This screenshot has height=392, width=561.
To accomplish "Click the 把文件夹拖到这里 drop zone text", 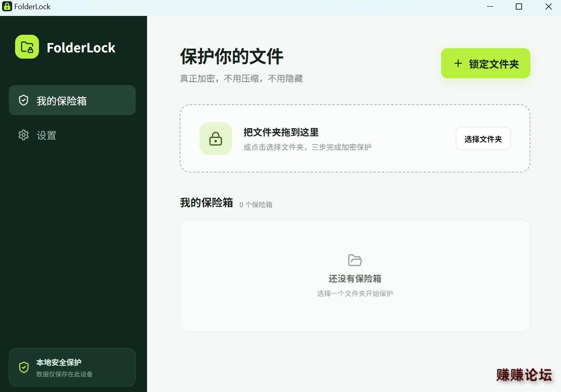I will [x=281, y=132].
